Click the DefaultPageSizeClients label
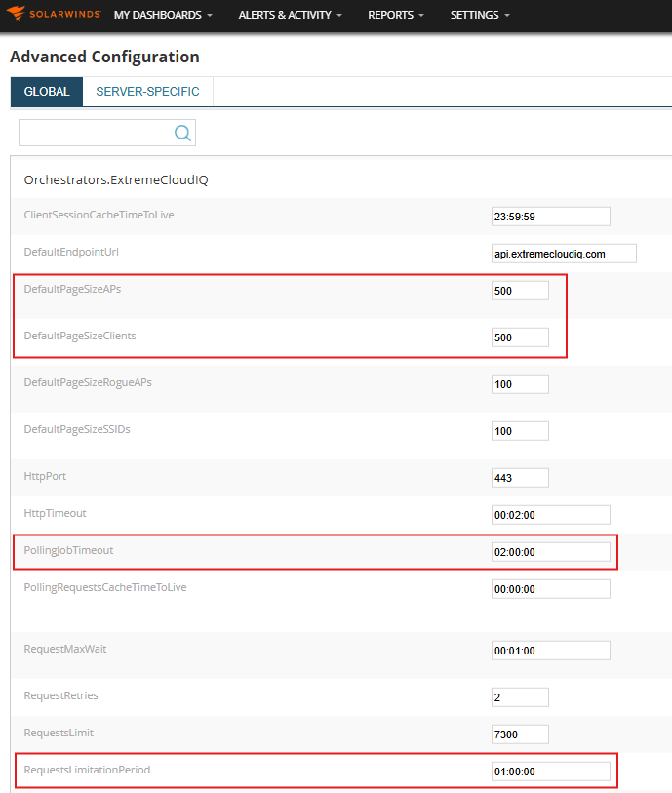Viewport: 672px width, 793px height. (x=80, y=336)
